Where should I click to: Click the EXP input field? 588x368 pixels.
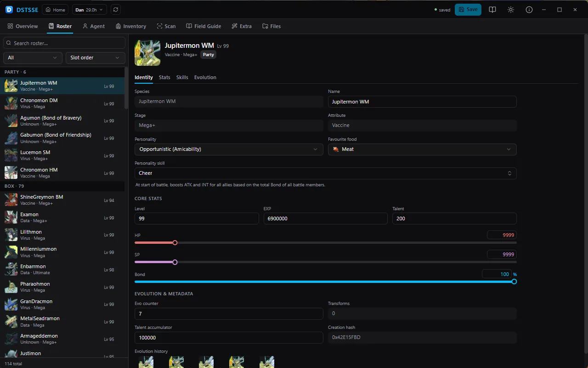326,218
